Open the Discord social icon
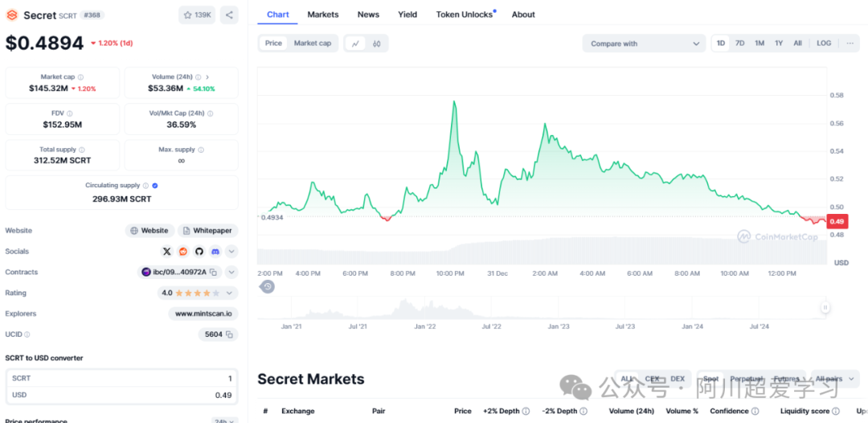The width and height of the screenshot is (868, 423). (x=215, y=252)
